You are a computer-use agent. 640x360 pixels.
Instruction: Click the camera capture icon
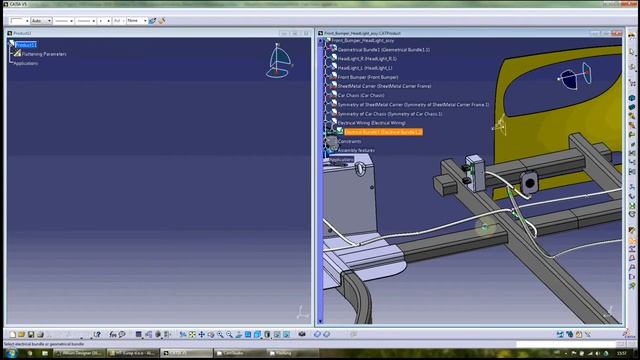coord(302,334)
